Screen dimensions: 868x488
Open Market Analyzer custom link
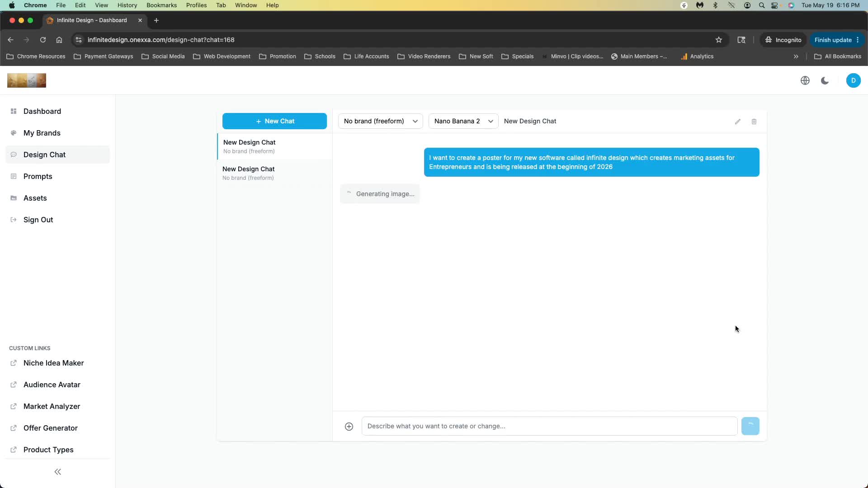[57, 406]
